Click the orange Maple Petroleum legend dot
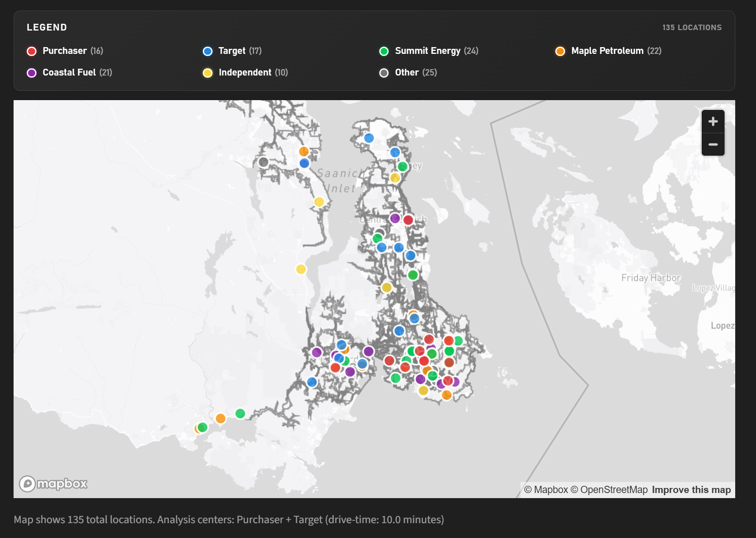This screenshot has width=756, height=538. [560, 51]
